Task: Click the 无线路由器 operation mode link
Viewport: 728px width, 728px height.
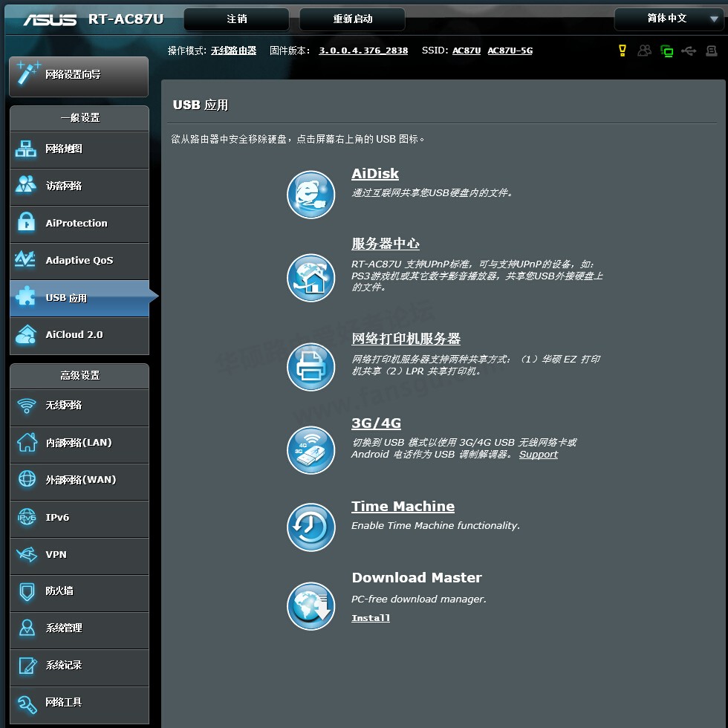Action: pos(233,51)
